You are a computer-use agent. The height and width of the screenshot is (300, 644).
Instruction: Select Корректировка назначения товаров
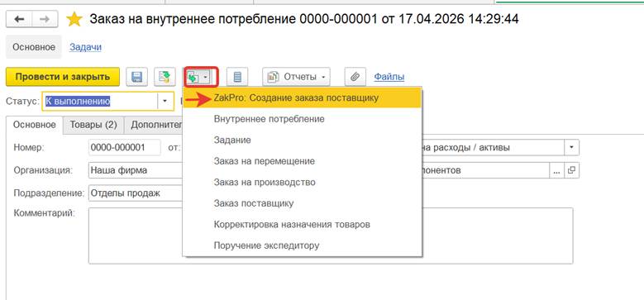tap(303, 225)
